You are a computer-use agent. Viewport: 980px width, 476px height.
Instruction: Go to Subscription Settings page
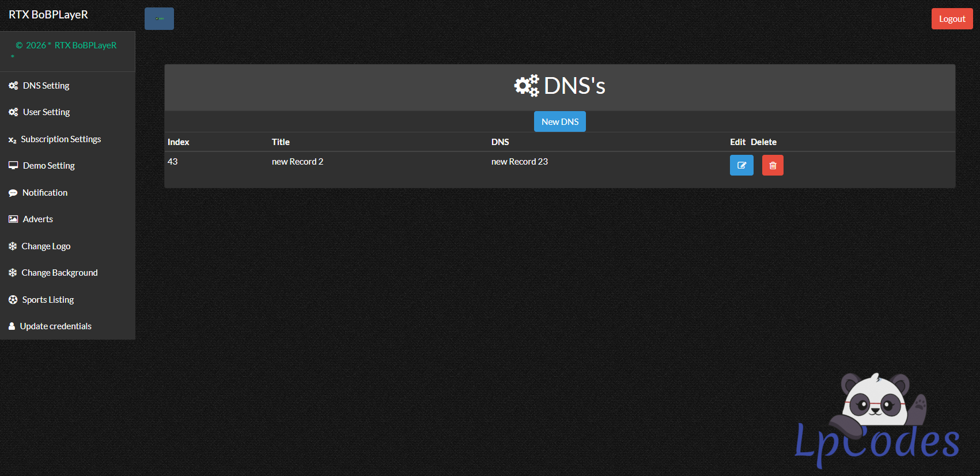click(x=60, y=139)
